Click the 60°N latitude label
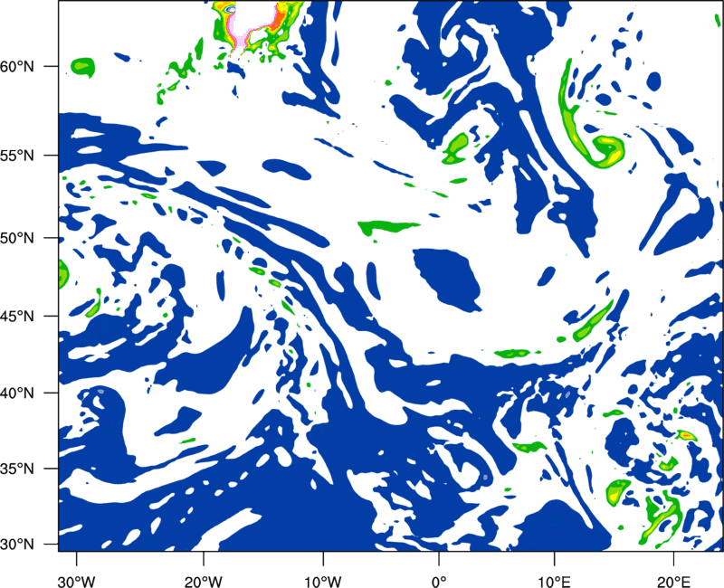Image resolution: width=724 pixels, height=588 pixels. [17, 66]
